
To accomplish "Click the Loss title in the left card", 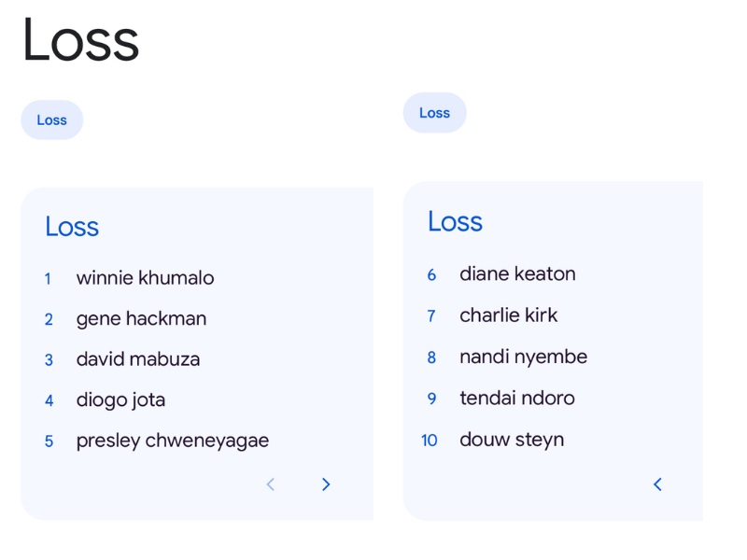I will (72, 227).
